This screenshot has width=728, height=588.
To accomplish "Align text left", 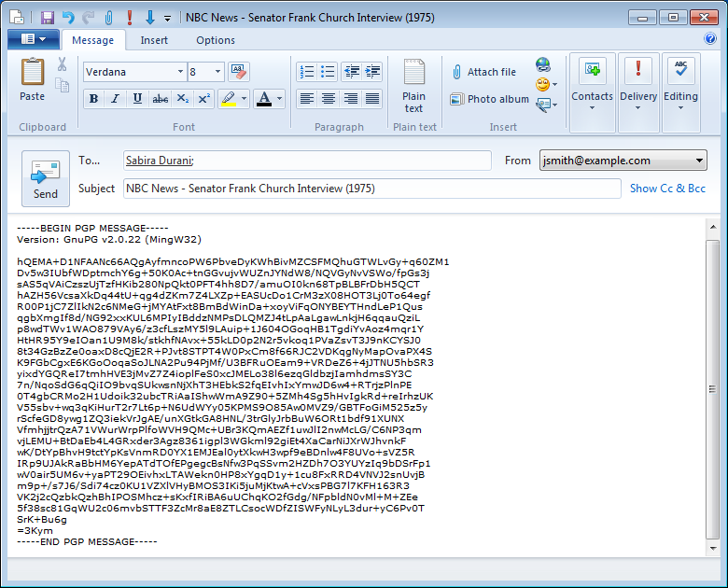I will [x=306, y=98].
